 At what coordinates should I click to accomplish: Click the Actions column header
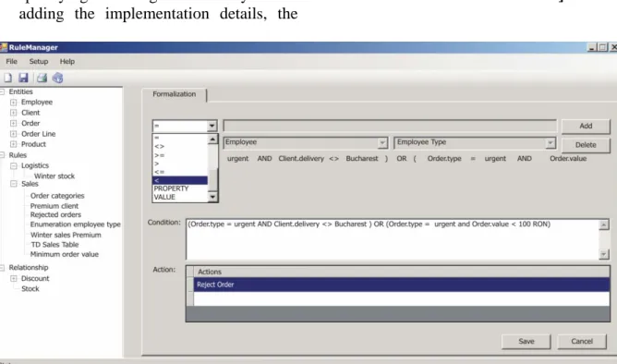pos(402,272)
